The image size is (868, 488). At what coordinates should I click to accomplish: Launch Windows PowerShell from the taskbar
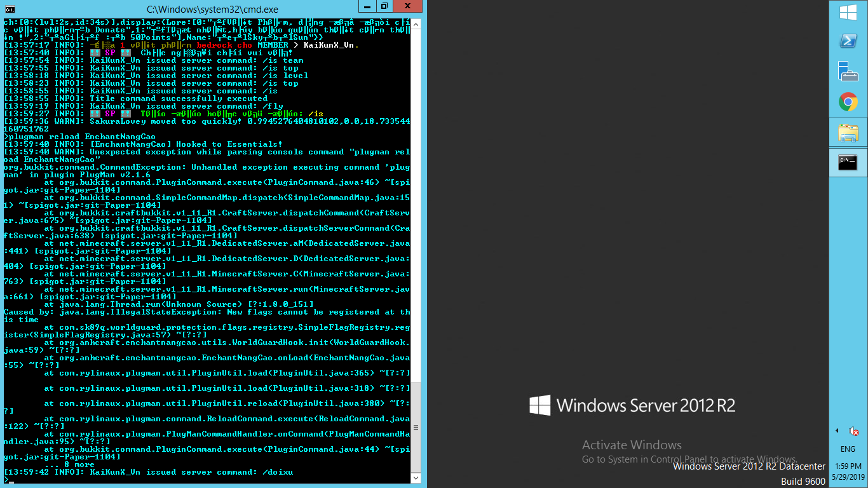coord(848,41)
